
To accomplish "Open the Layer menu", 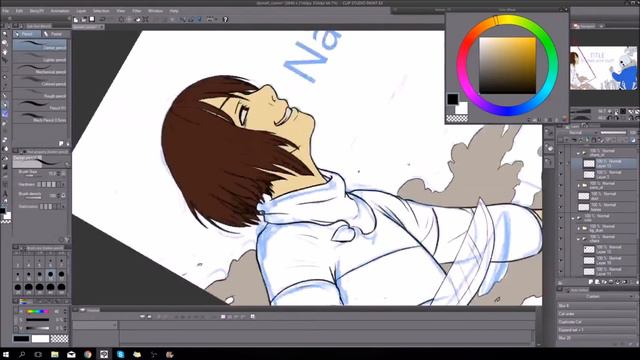I will pos(82,11).
